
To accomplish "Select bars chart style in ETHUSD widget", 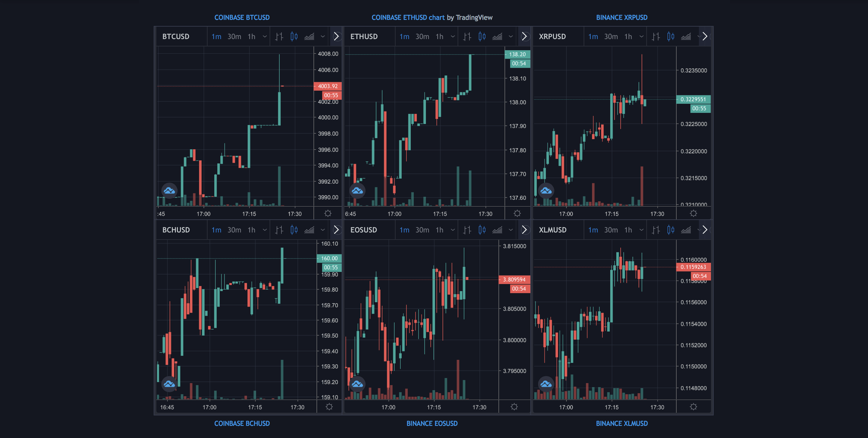I will pos(467,36).
